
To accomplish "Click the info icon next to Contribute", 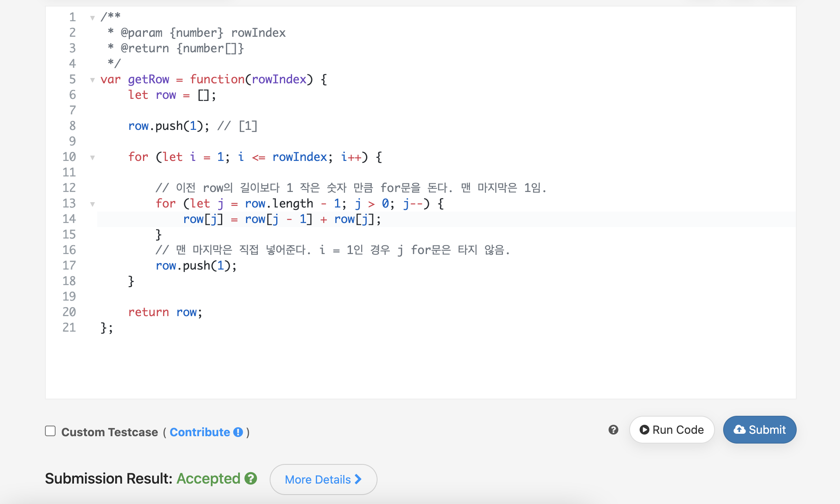I will click(238, 432).
